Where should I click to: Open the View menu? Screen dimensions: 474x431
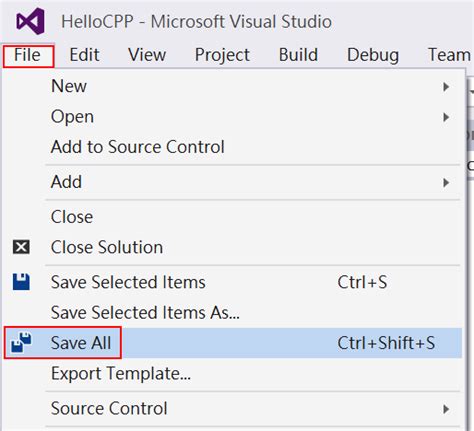(147, 55)
